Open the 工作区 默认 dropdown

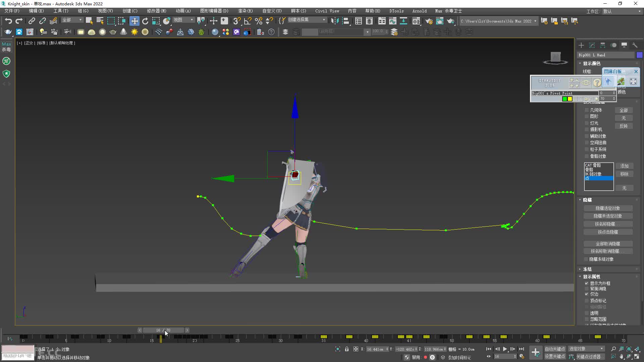pyautogui.click(x=622, y=11)
